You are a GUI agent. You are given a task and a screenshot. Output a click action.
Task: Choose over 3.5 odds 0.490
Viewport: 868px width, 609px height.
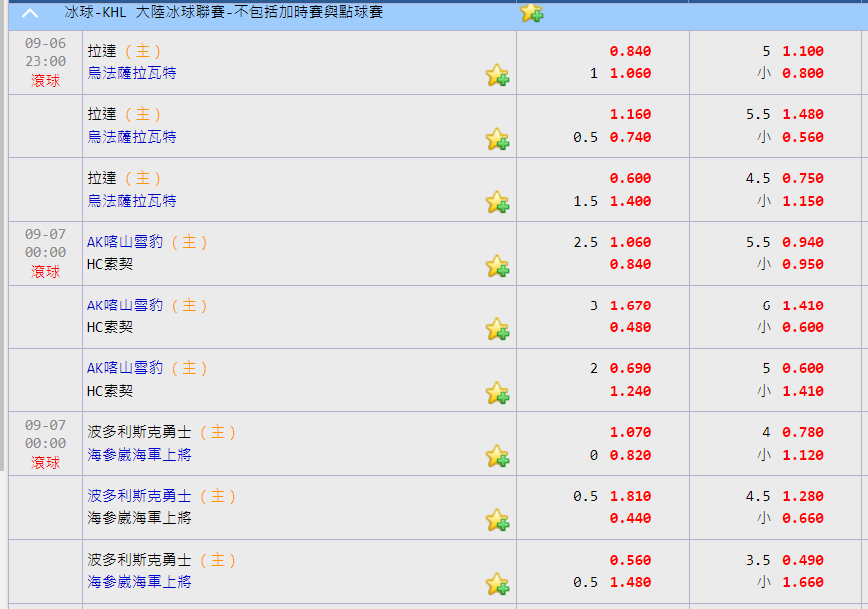(x=803, y=560)
